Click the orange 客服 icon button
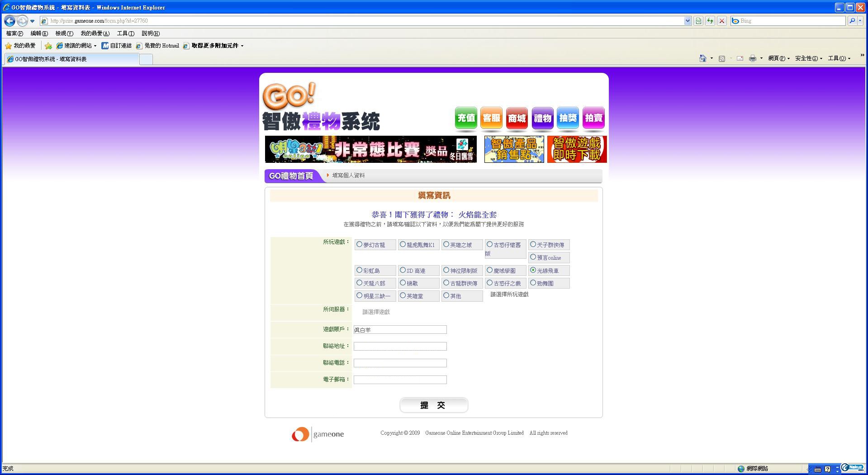The height and width of the screenshot is (475, 868). pos(491,119)
